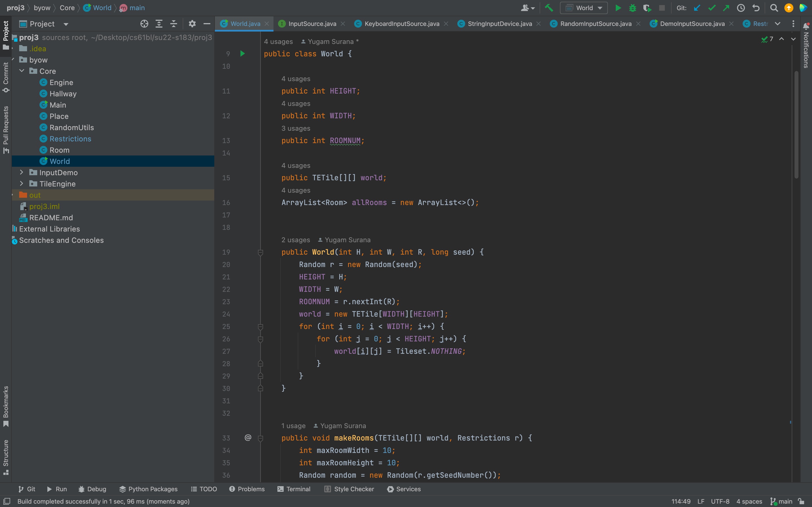Open Git history clock icon
Image resolution: width=812 pixels, height=507 pixels.
(x=741, y=8)
